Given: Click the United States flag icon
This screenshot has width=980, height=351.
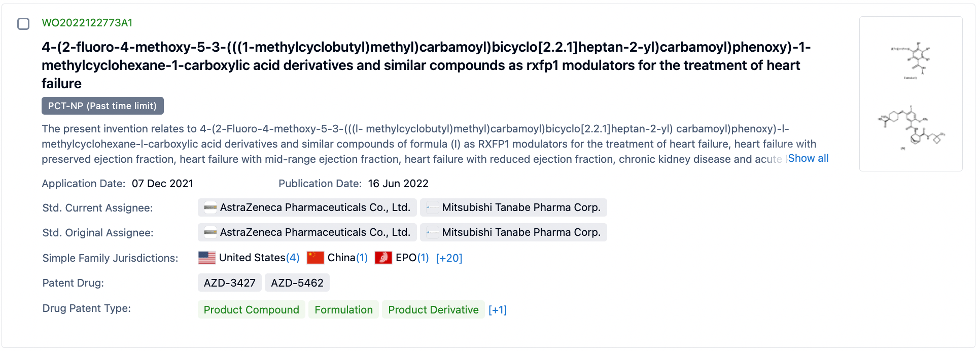Looking at the screenshot, I should point(207,258).
